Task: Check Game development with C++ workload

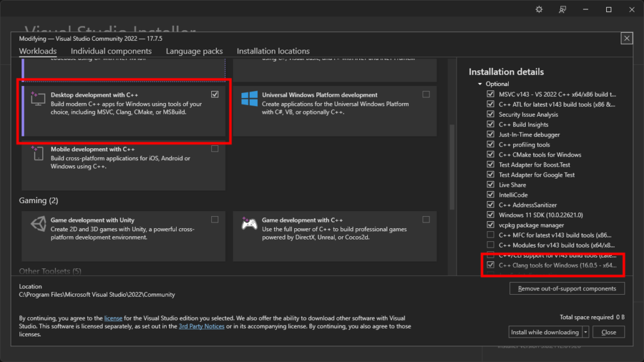Action: 426,219
